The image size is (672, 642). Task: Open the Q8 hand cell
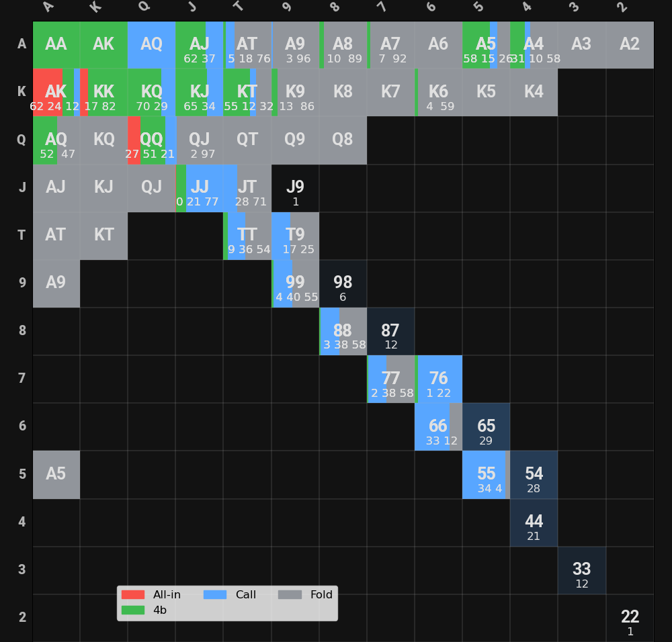click(343, 140)
